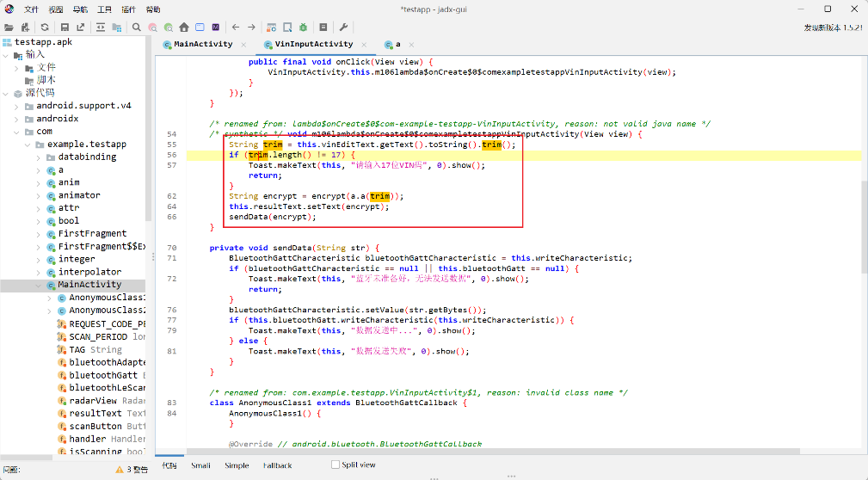The height and width of the screenshot is (480, 868).
Task: Open the class search icon (pink)
Action: coord(152,28)
